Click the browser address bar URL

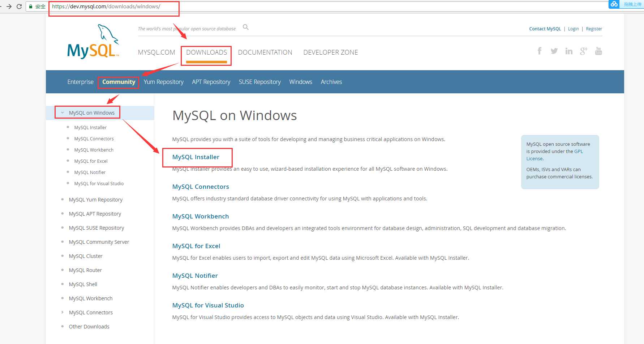coord(106,7)
